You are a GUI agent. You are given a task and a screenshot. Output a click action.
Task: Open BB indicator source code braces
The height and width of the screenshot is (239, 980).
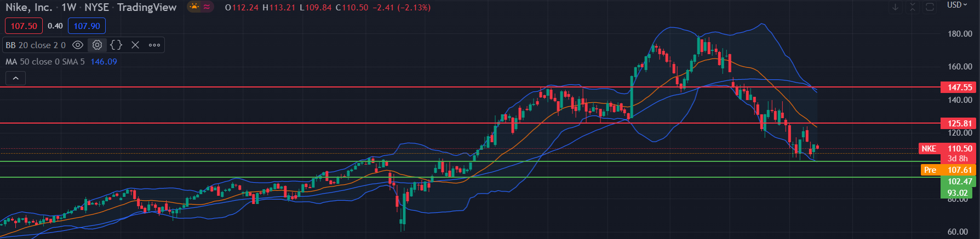(116, 45)
